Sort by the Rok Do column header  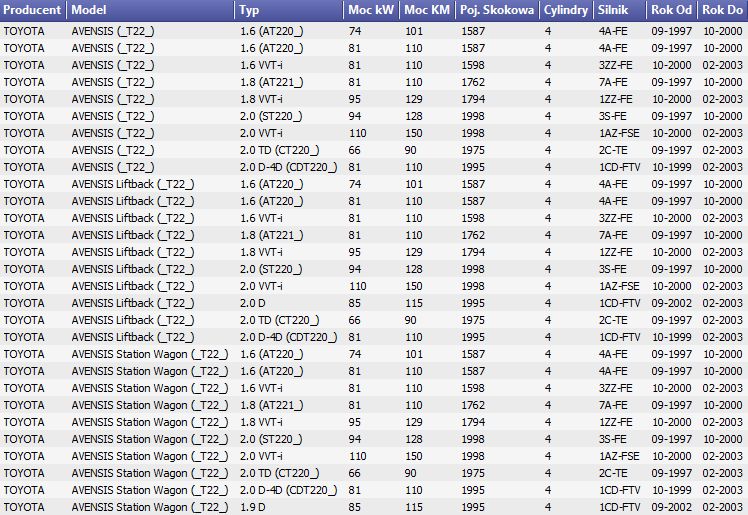click(722, 10)
